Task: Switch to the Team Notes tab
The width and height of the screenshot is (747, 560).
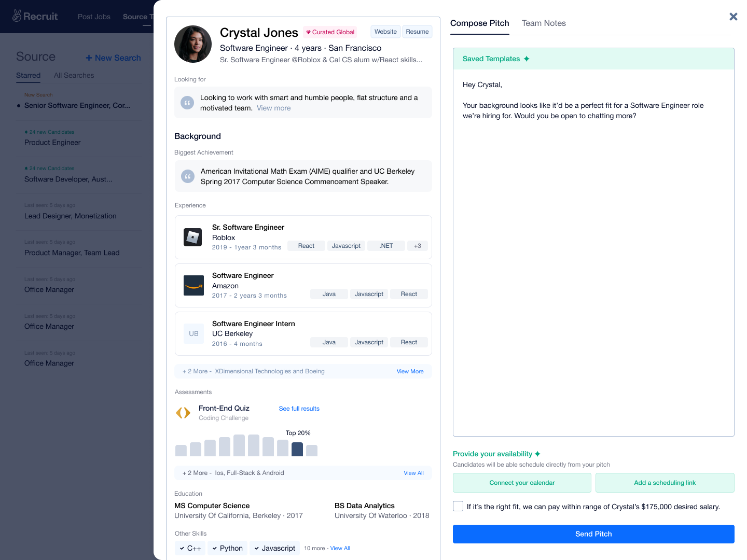Action: pyautogui.click(x=544, y=23)
